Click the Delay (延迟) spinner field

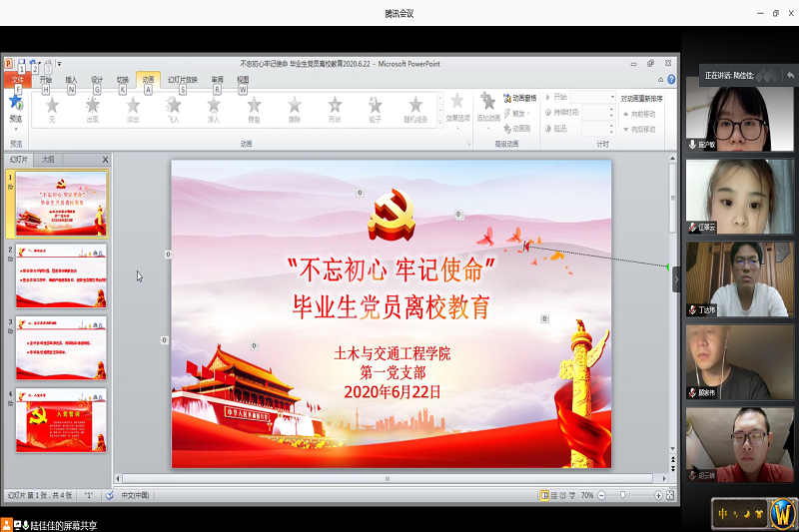click(598, 129)
